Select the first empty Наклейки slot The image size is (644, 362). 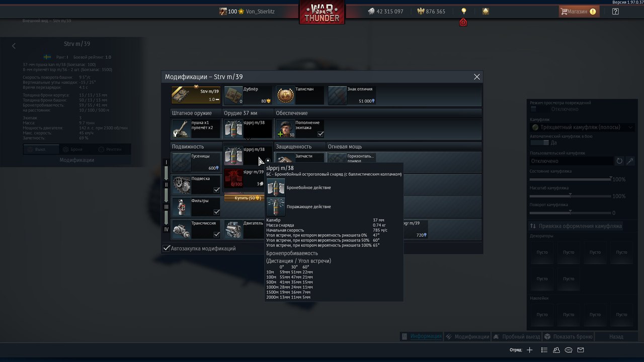(542, 314)
